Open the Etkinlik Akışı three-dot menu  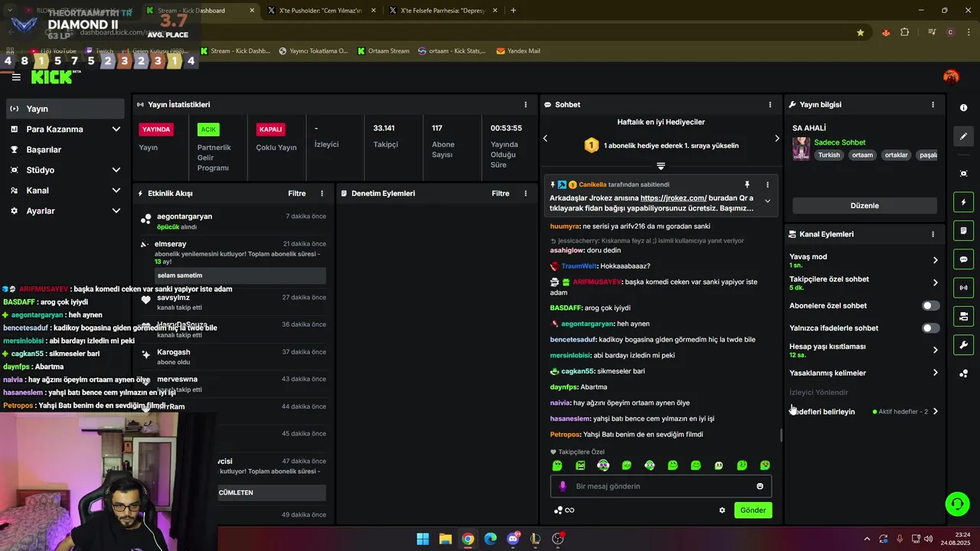322,194
